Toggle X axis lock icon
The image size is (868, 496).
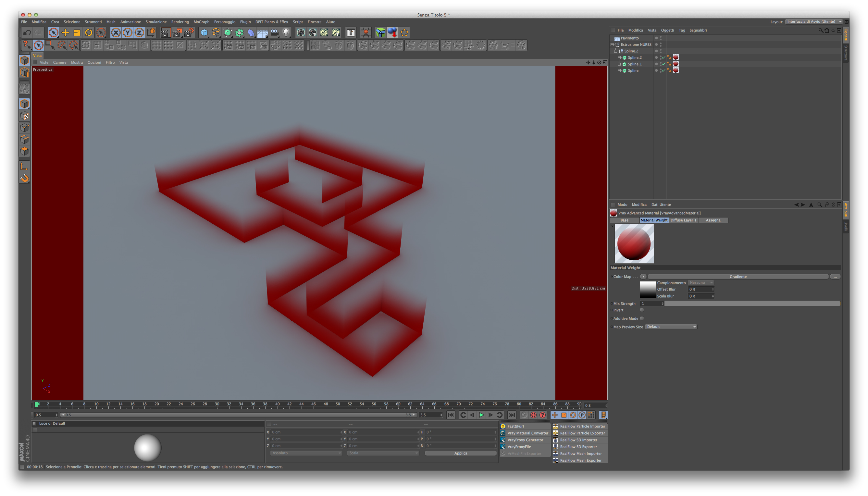tap(116, 33)
